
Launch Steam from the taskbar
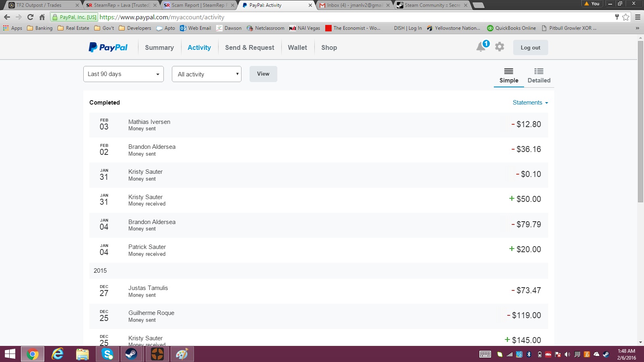[x=131, y=354]
